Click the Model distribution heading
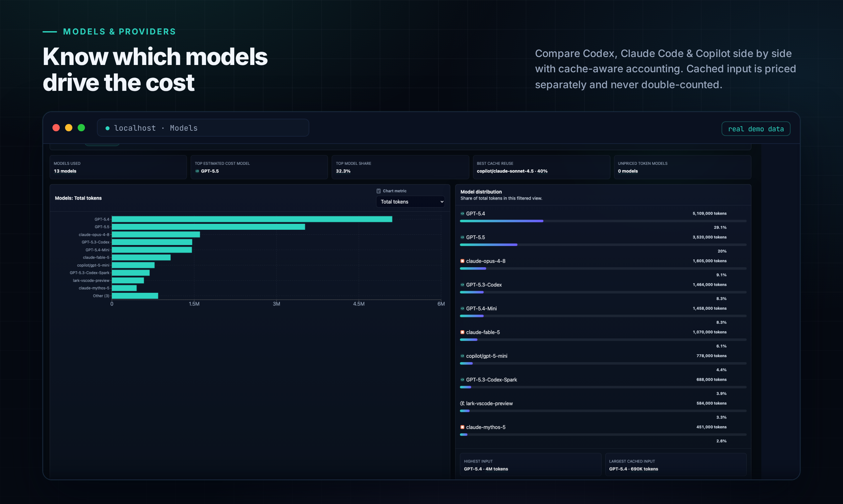The height and width of the screenshot is (504, 843). (481, 192)
